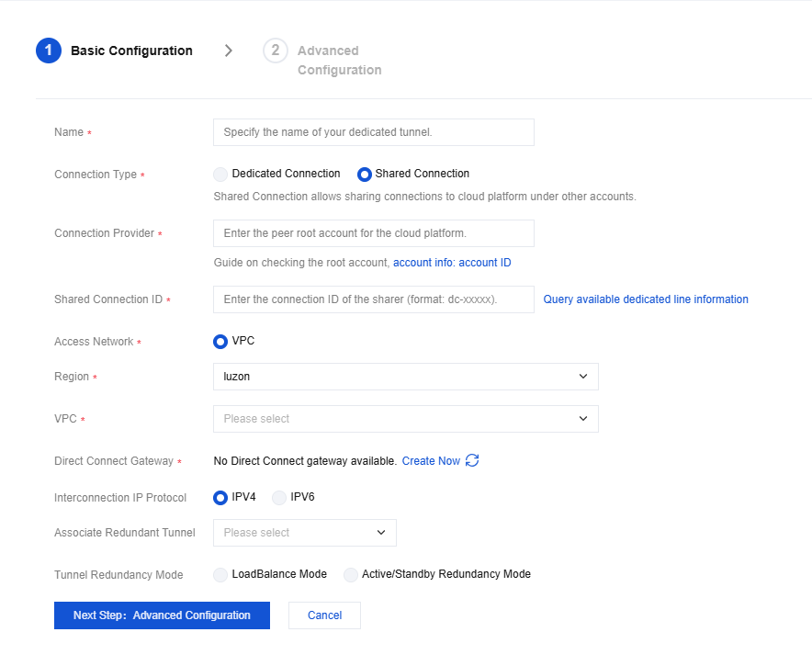The height and width of the screenshot is (666, 812).
Task: Click the 'No Direct Connect gateway available.' text
Action: (305, 461)
